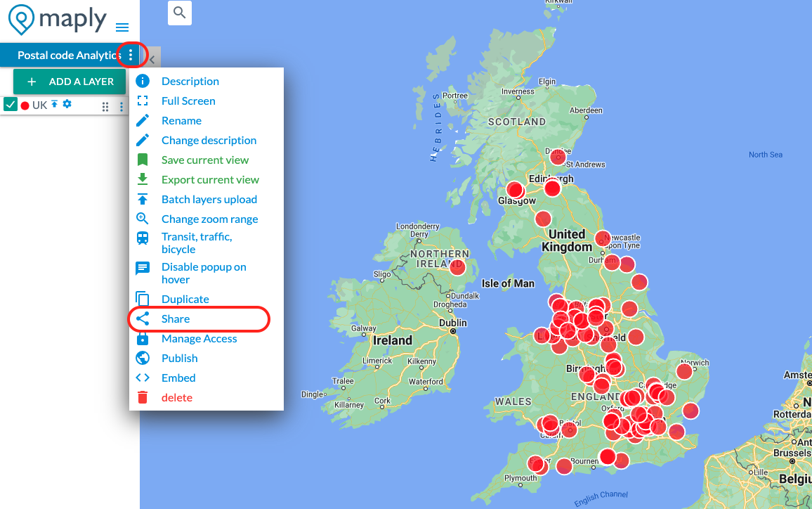Choose Manage Access in the menu
Screen dimensions: 812x509
coord(199,339)
